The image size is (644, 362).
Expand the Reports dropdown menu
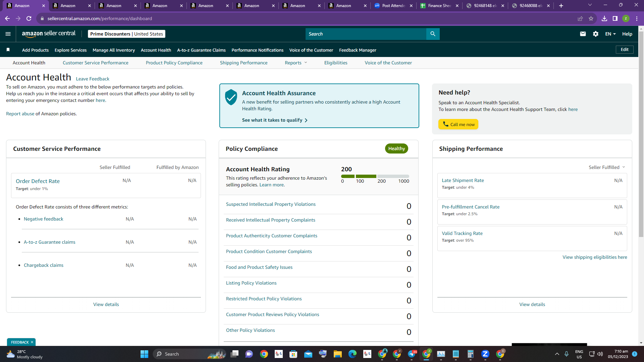pyautogui.click(x=296, y=63)
